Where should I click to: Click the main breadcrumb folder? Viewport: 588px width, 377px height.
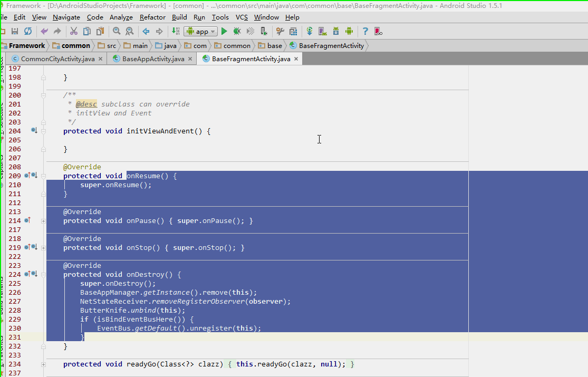click(136, 46)
